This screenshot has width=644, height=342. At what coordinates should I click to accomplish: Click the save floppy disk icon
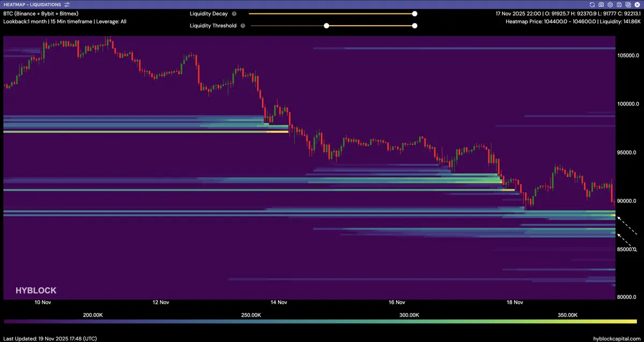point(619,4)
